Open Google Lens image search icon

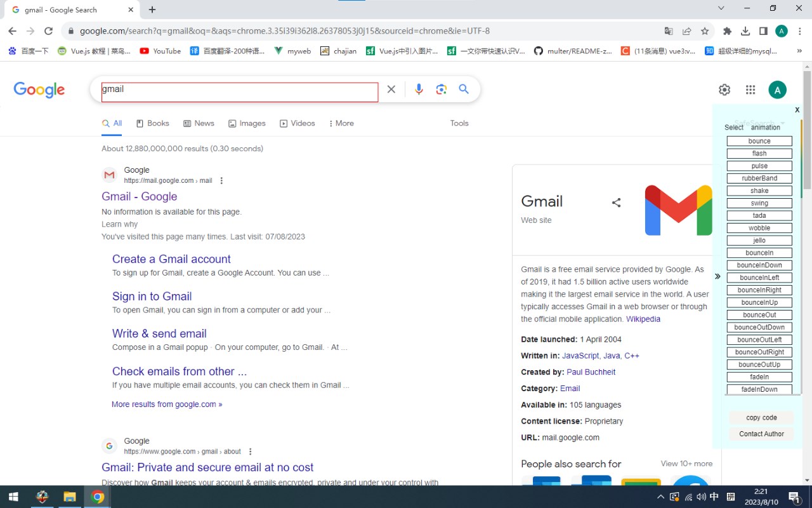pos(442,90)
